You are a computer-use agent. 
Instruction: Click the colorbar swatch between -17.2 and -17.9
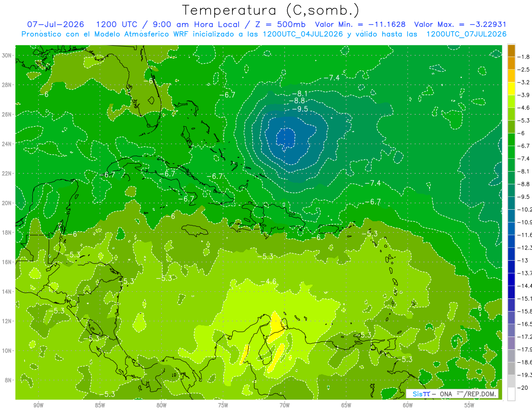511,343
